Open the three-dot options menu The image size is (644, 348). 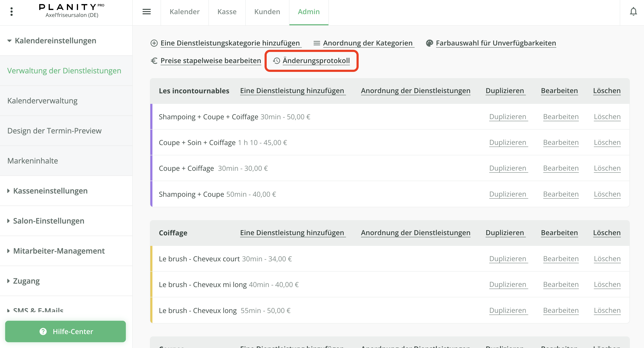pos(12,12)
